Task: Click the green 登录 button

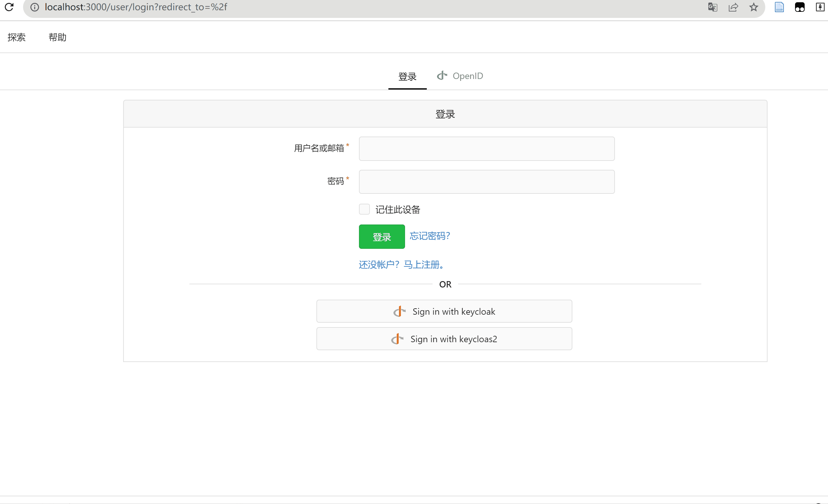Action: (x=381, y=237)
